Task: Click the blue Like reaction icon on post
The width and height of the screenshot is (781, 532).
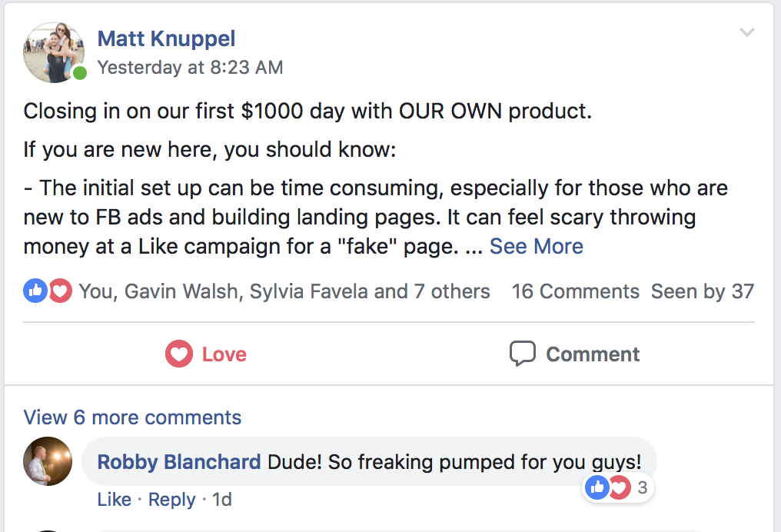Action: coord(35,291)
